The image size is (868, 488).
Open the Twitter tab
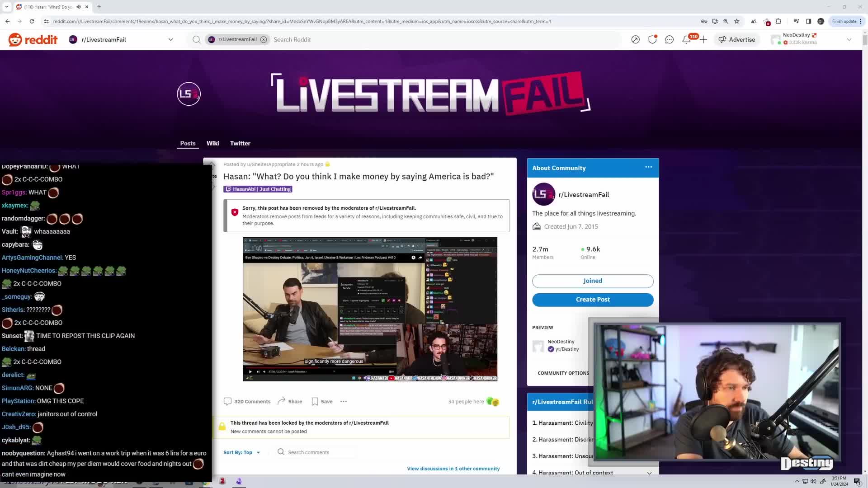pos(240,143)
